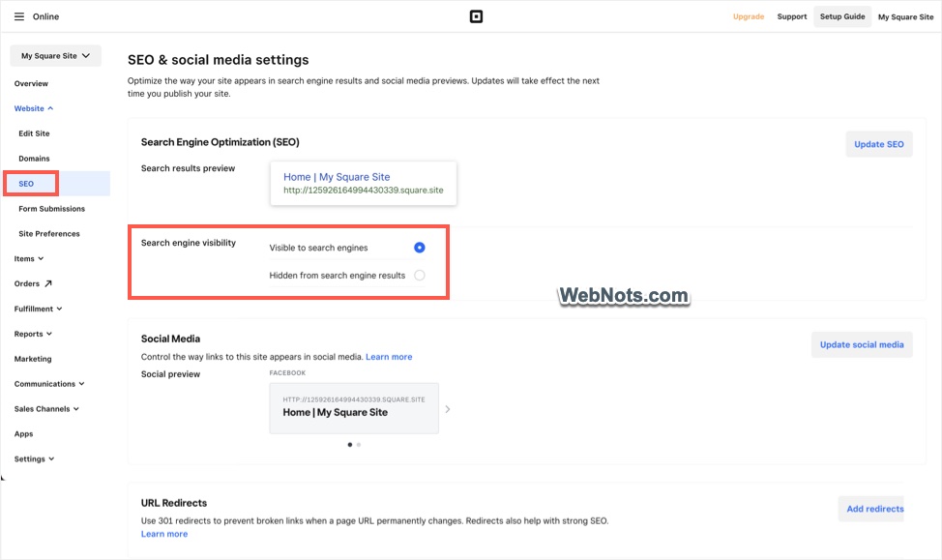Screen dimensions: 942x560
Task: Select second social preview carousel dot
Action: pos(359,445)
